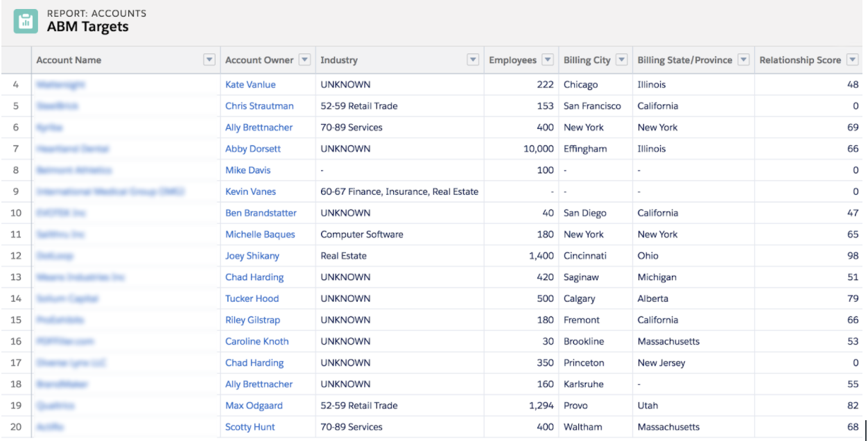This screenshot has width=868, height=441.
Task: Open Ally Brettnacher in the New York row
Action: tap(259, 128)
